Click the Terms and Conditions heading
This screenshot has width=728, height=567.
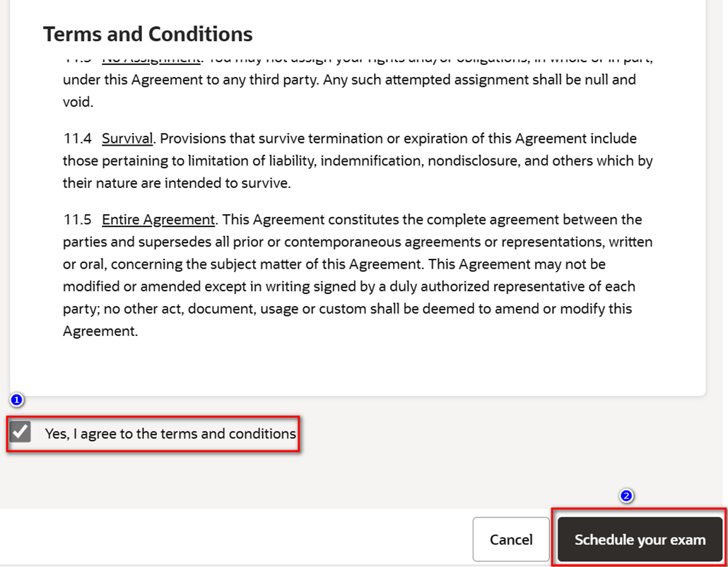(148, 34)
